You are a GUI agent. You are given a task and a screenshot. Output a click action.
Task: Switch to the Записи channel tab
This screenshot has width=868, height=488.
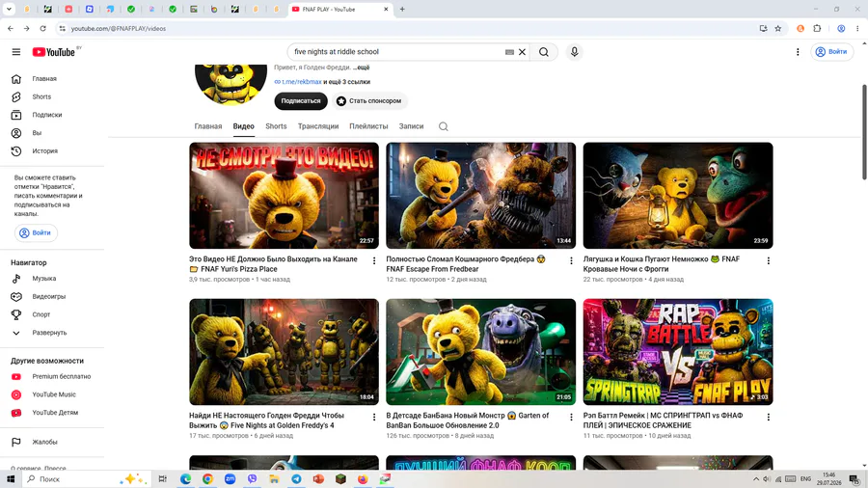[411, 126]
